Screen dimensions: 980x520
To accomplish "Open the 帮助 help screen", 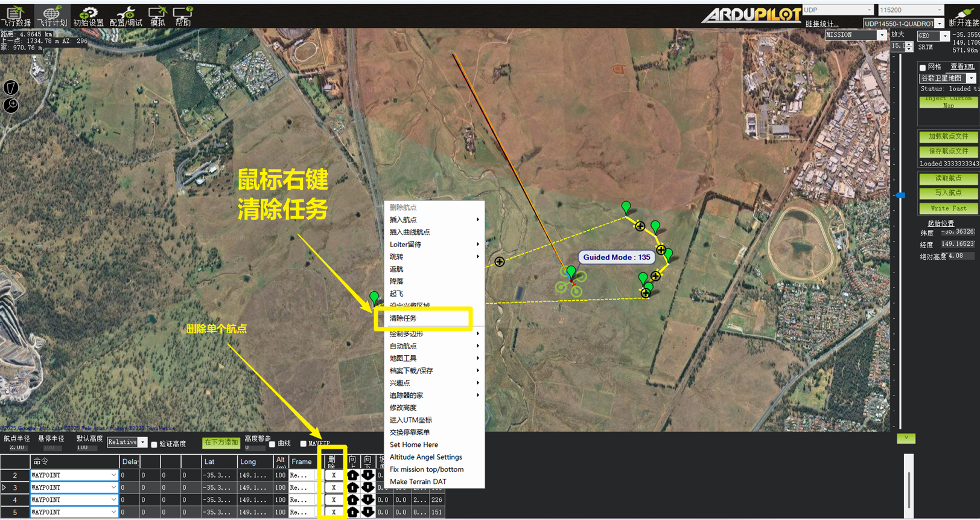I will tap(183, 16).
